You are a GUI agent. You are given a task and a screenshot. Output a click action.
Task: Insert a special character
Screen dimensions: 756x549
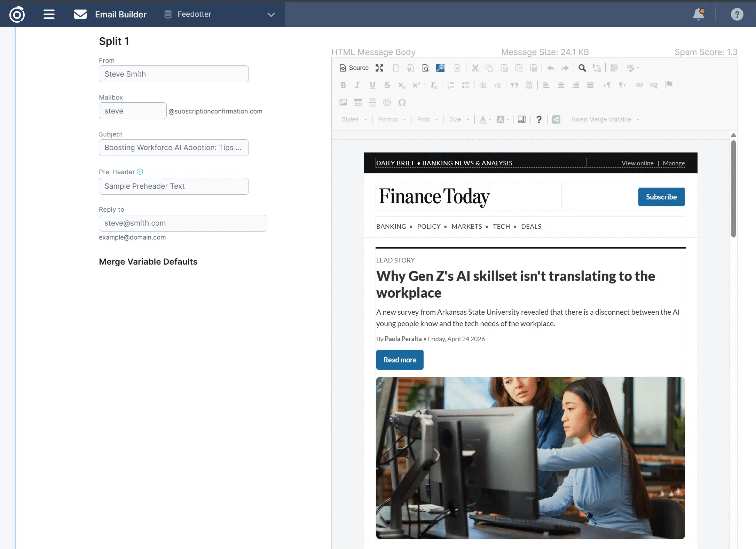tap(402, 103)
